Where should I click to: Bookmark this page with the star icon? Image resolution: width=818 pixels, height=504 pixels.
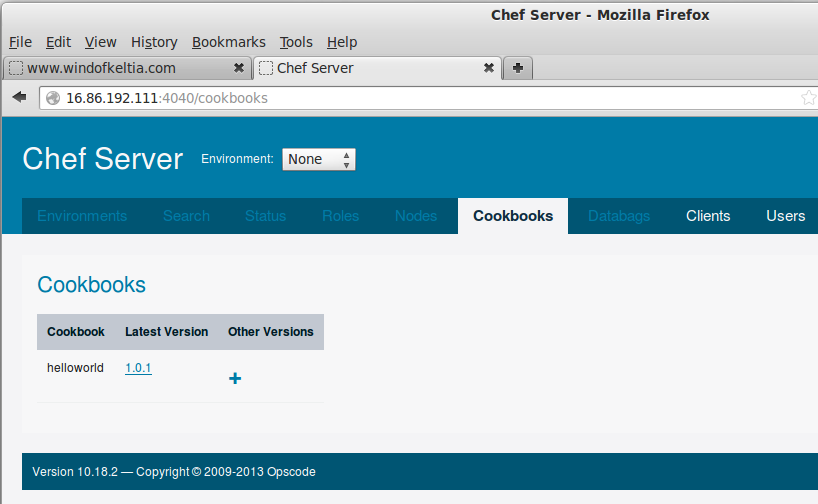809,98
